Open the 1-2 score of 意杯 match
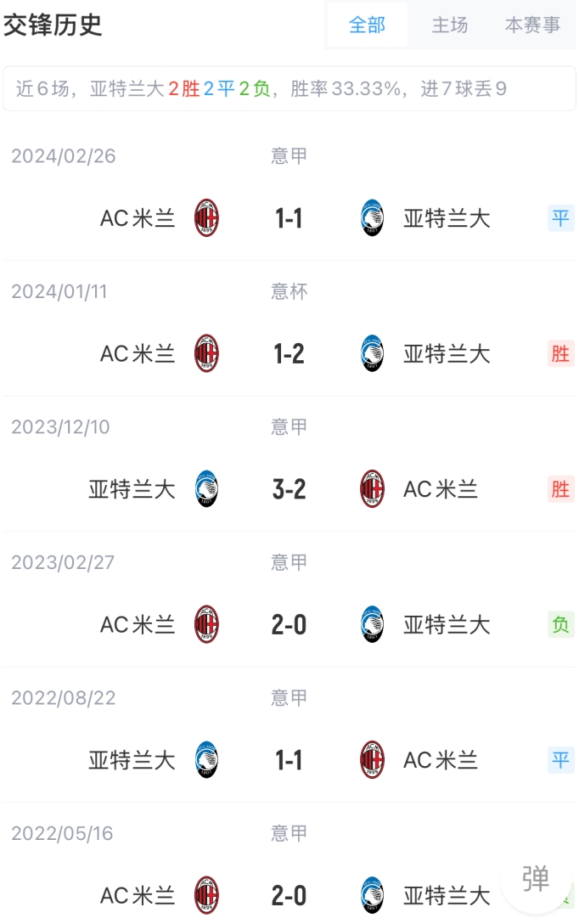Viewport: 579px width, 924px height. coord(289,353)
